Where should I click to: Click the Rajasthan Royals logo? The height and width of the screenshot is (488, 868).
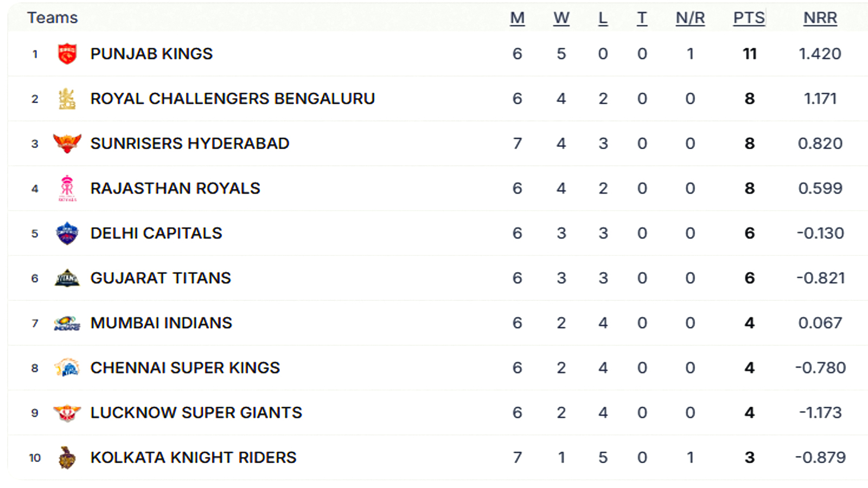(67, 188)
